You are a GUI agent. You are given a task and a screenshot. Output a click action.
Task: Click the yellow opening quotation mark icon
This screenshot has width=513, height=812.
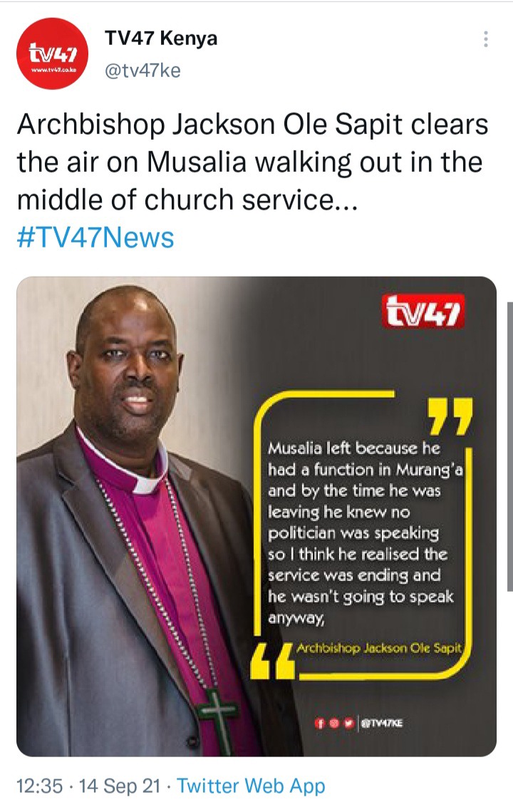pyautogui.click(x=271, y=661)
